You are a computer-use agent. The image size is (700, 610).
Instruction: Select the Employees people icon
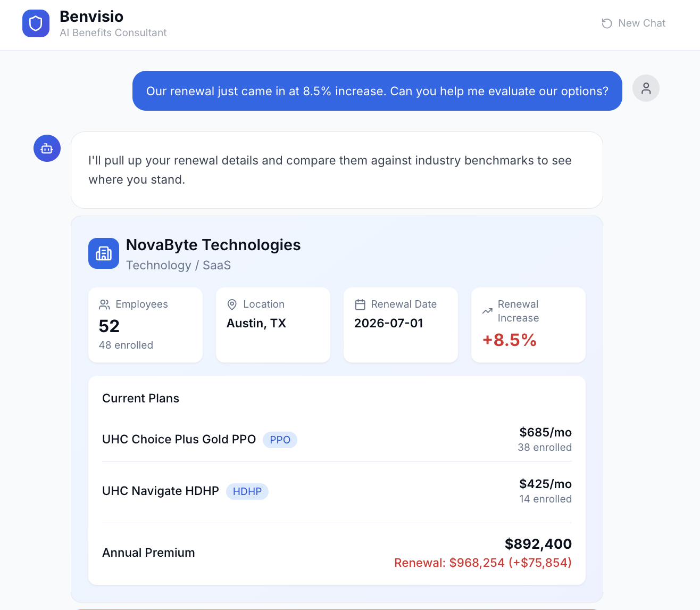coord(104,304)
